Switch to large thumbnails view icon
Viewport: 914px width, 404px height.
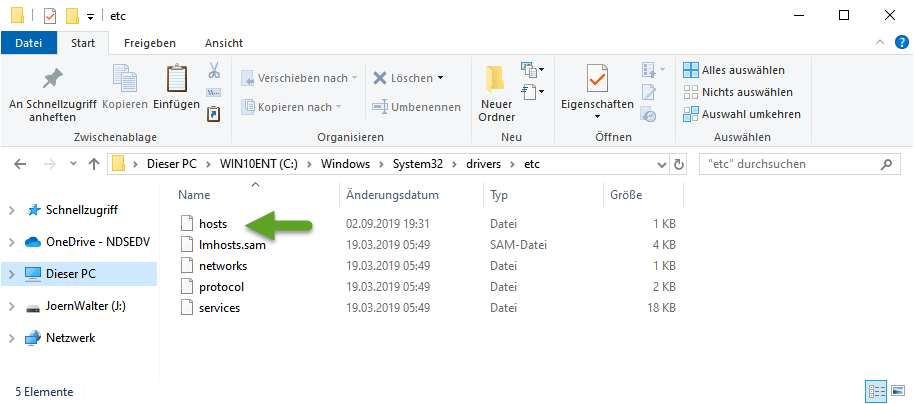point(895,391)
